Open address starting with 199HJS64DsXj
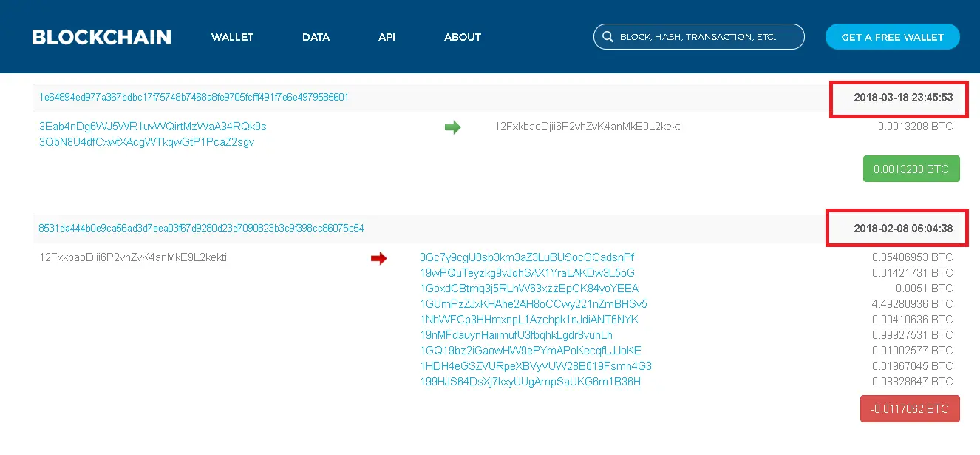The image size is (980, 455). (530, 382)
